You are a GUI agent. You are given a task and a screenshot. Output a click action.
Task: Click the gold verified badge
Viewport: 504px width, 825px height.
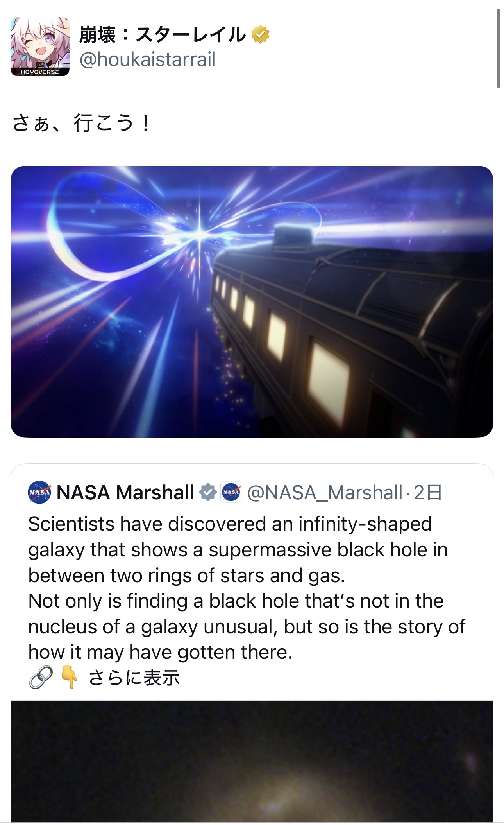(260, 34)
